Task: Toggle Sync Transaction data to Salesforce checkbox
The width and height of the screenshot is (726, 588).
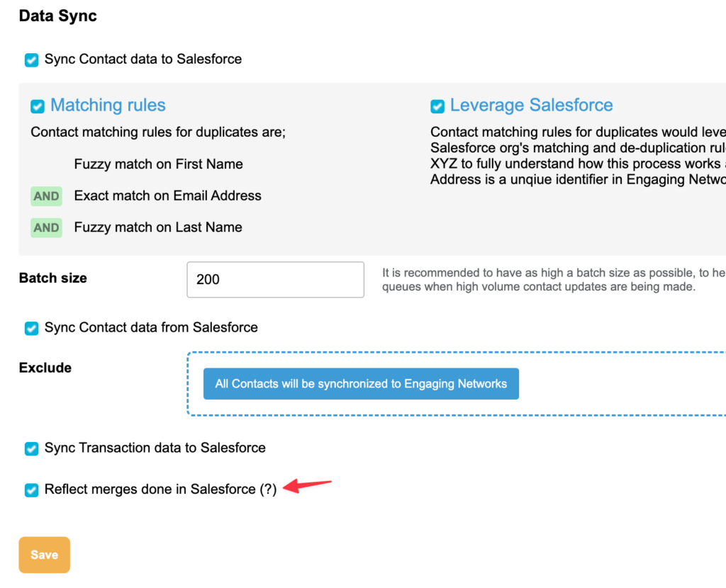Action: tap(32, 449)
